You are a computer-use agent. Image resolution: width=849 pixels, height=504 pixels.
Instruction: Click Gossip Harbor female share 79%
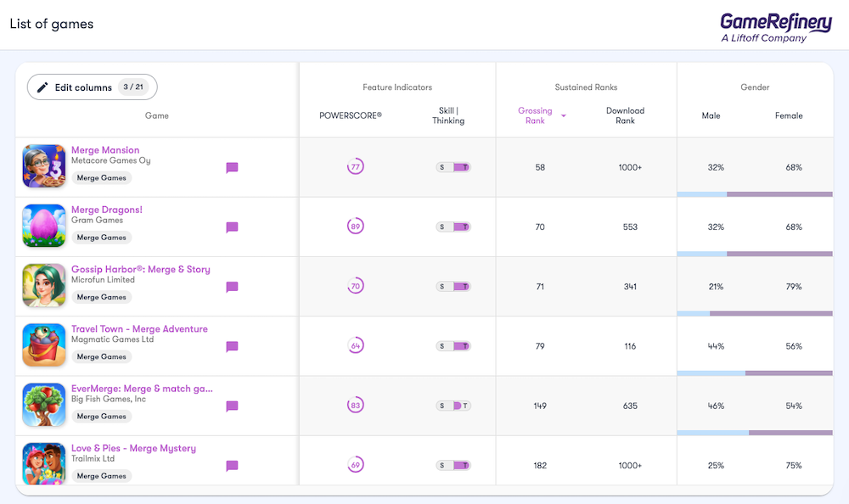tap(794, 287)
